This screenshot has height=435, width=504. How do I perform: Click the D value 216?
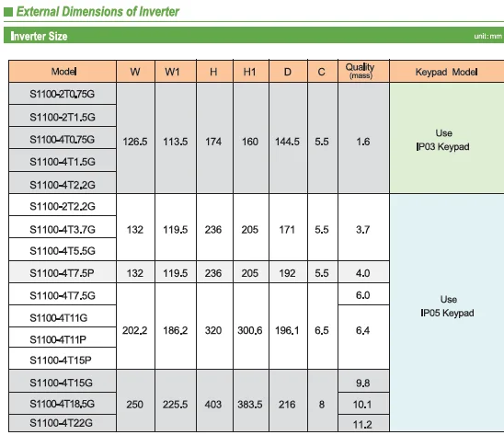287,404
